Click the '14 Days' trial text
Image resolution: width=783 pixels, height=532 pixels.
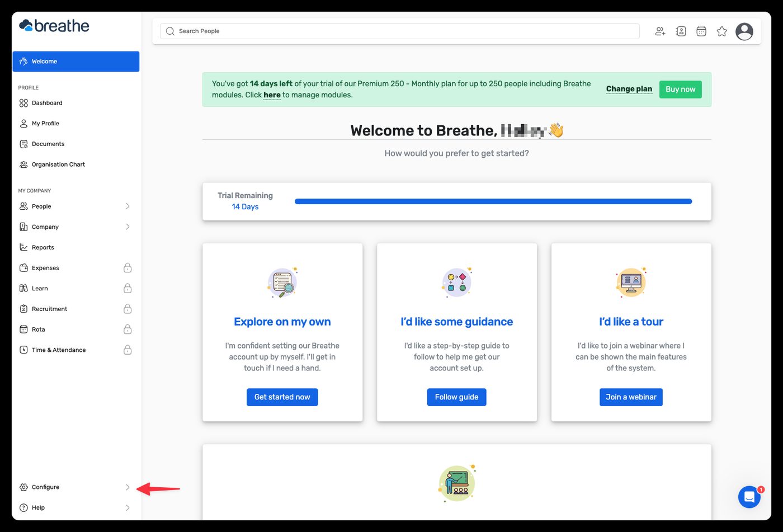coord(245,207)
